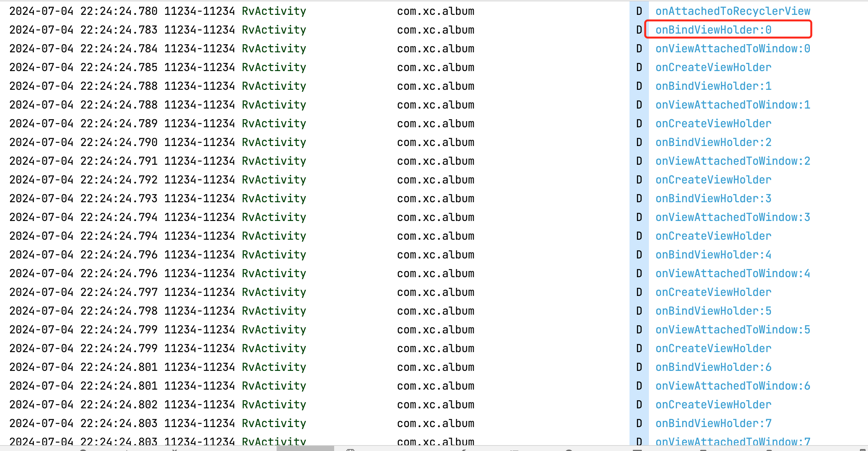Select the onViewAttachedToWindow:0 log message
Viewport: 868px width, 451px height.
(x=733, y=49)
